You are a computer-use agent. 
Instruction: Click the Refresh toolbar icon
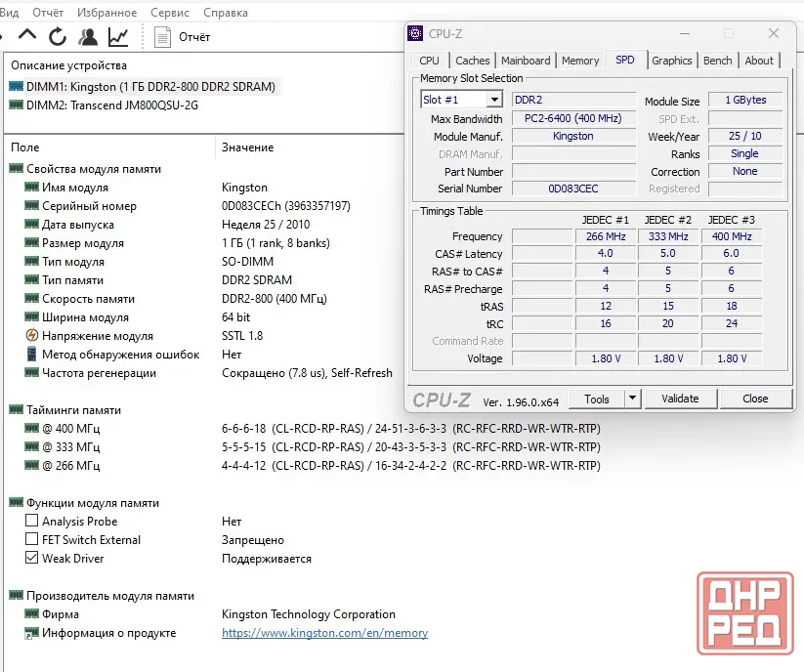click(x=58, y=36)
